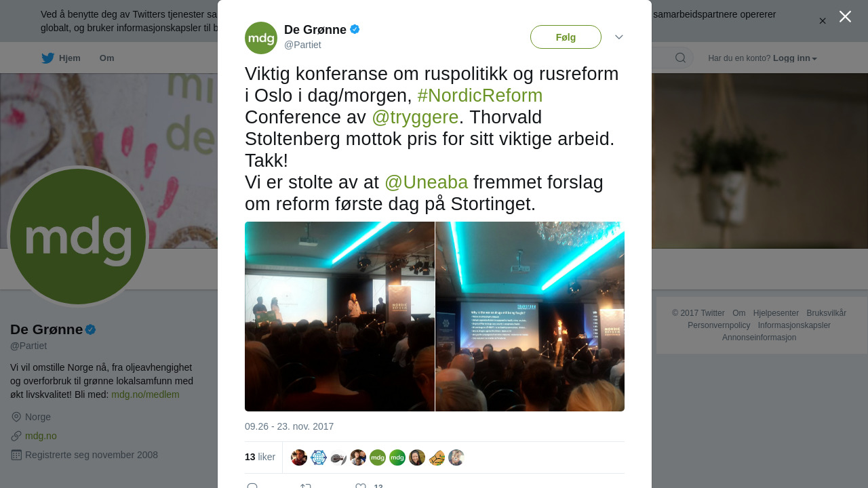868x488 pixels.
Task: Open the Logg inn dropdown
Action: coord(795,58)
